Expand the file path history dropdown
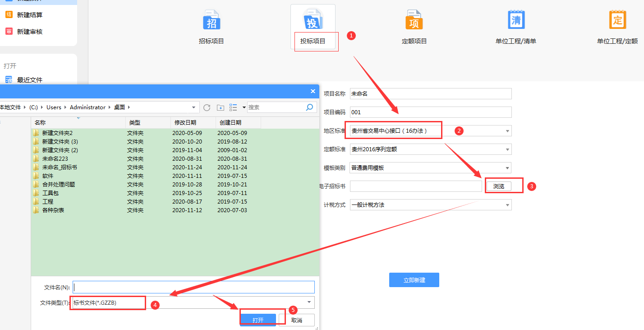 (194, 107)
